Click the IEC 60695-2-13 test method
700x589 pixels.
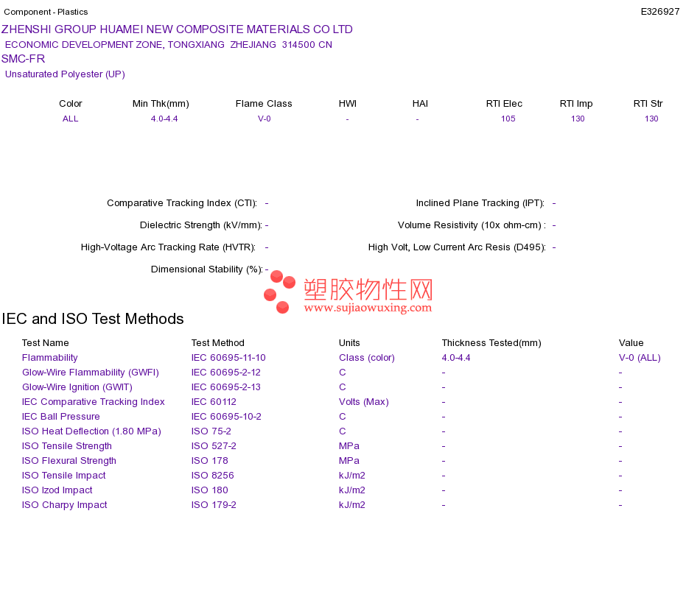pos(226,387)
